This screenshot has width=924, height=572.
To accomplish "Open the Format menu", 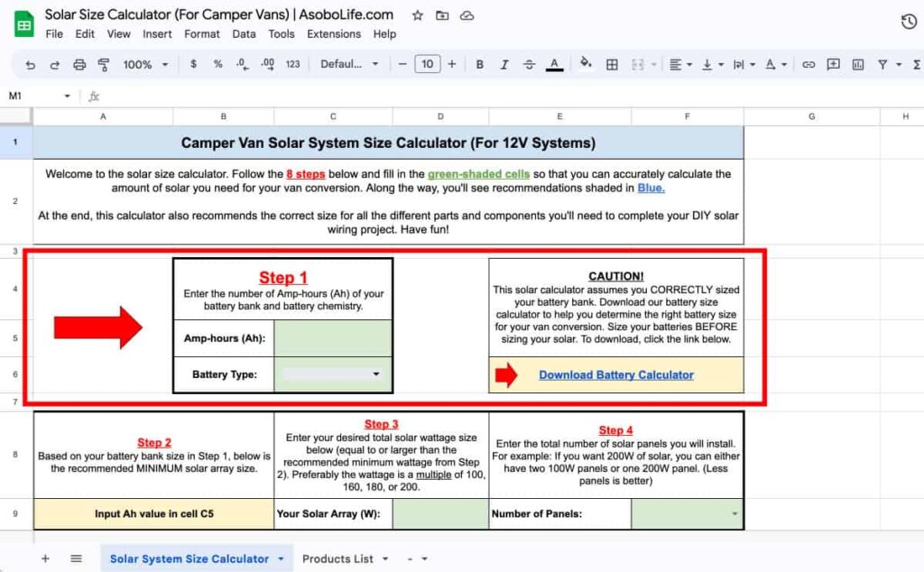I will tap(201, 34).
